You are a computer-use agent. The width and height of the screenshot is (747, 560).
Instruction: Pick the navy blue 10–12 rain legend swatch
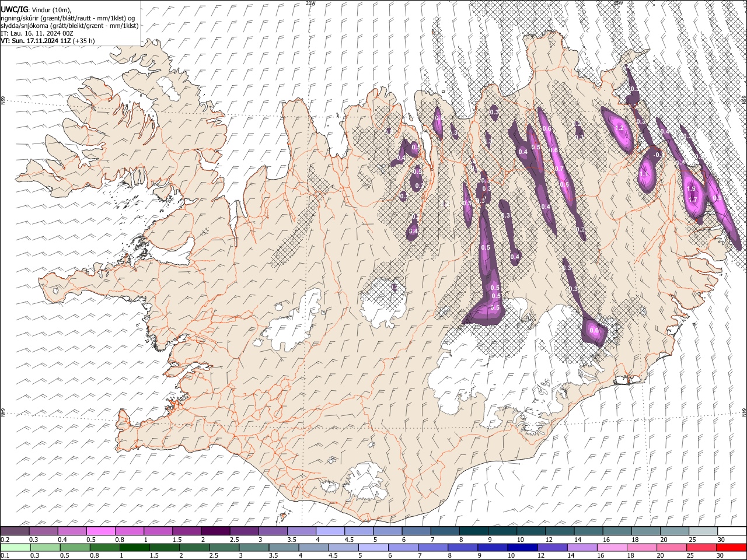coord(522,547)
